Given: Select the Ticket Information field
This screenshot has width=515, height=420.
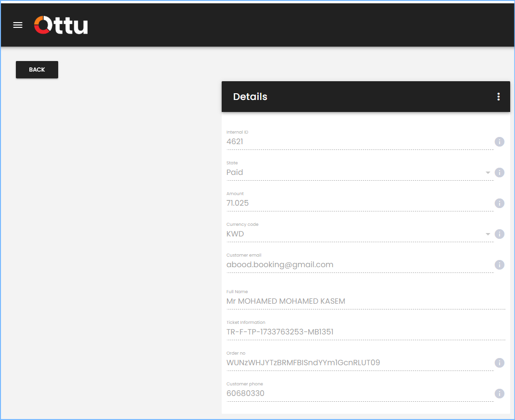Looking at the screenshot, I should (365, 332).
